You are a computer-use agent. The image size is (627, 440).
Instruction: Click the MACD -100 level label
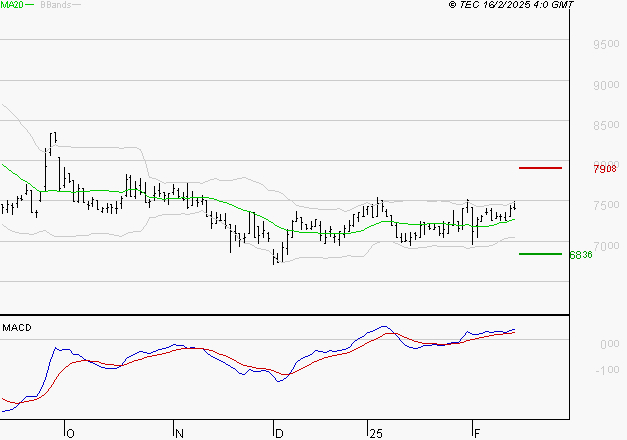click(x=606, y=370)
